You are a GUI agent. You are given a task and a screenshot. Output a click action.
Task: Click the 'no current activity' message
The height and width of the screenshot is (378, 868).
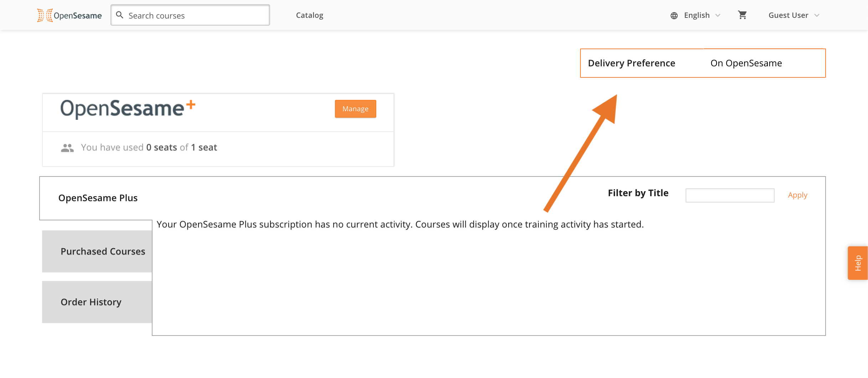tap(400, 224)
